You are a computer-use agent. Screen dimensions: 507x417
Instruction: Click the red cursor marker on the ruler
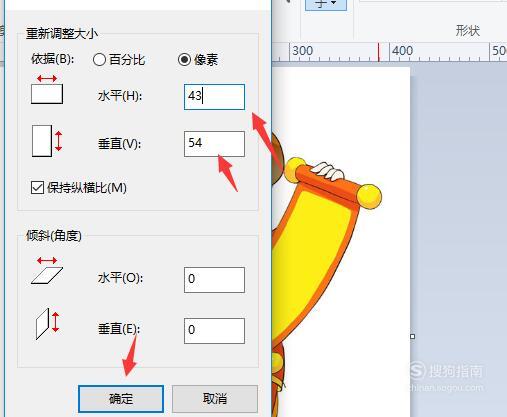[378, 52]
